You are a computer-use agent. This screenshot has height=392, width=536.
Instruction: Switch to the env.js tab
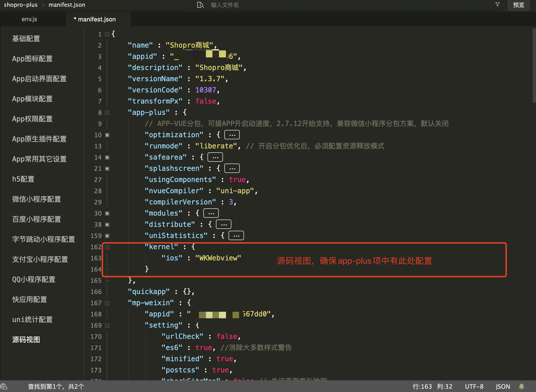[29, 19]
